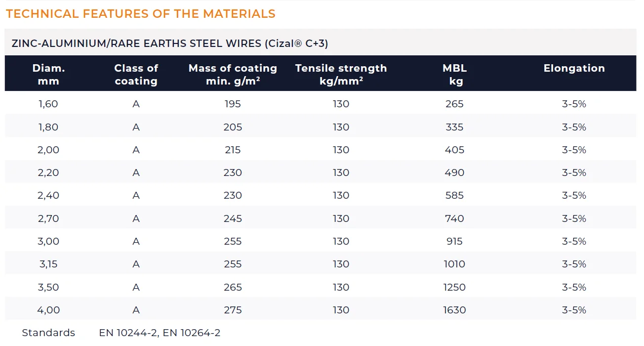This screenshot has height=346, width=644.
Task: Select the 'Elongation' column header
Action: click(x=574, y=69)
